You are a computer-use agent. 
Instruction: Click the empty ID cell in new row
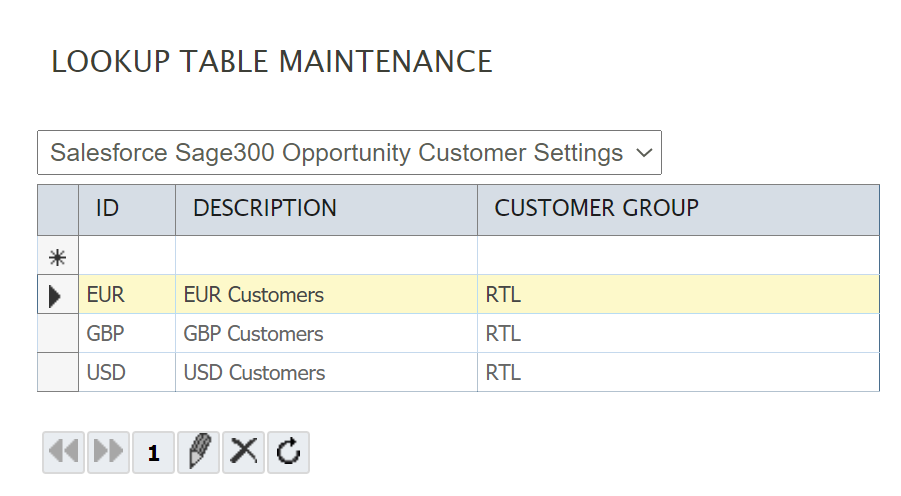pyautogui.click(x=126, y=256)
